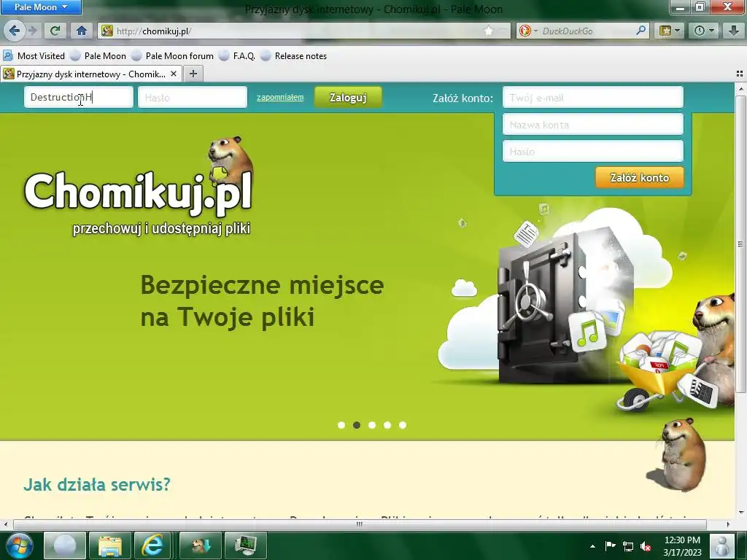
Task: Select the second banner slide dot
Action: click(356, 425)
